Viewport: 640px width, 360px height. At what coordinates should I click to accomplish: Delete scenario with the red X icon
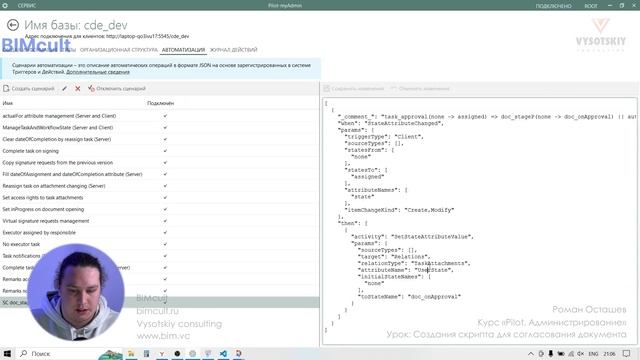pyautogui.click(x=78, y=89)
